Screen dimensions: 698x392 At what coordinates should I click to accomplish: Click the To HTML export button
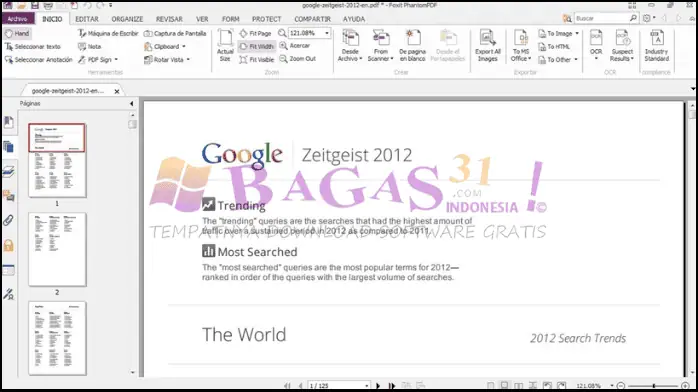[554, 46]
